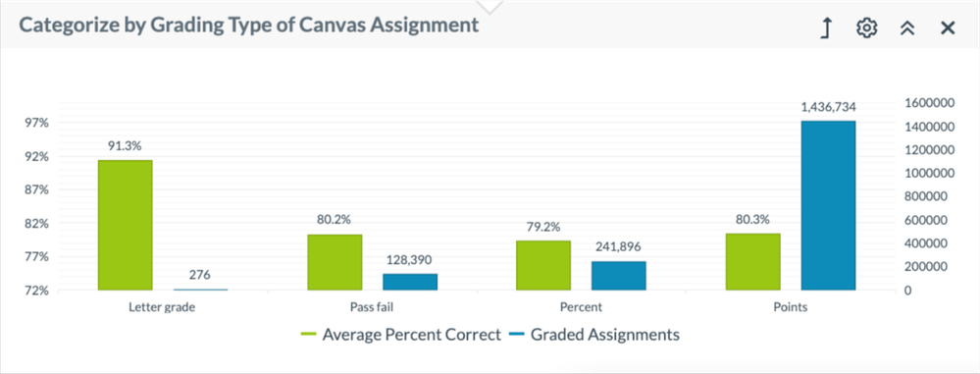Click the panel title text

coord(249,25)
